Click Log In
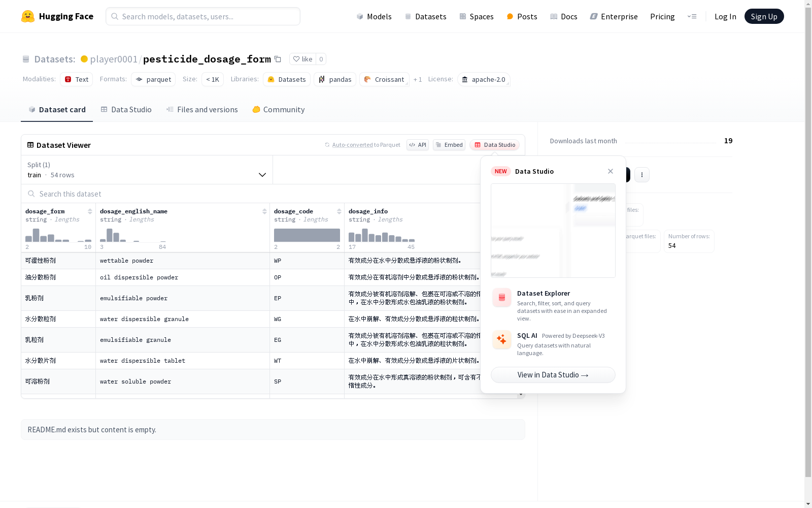Image resolution: width=812 pixels, height=508 pixels. [x=725, y=16]
